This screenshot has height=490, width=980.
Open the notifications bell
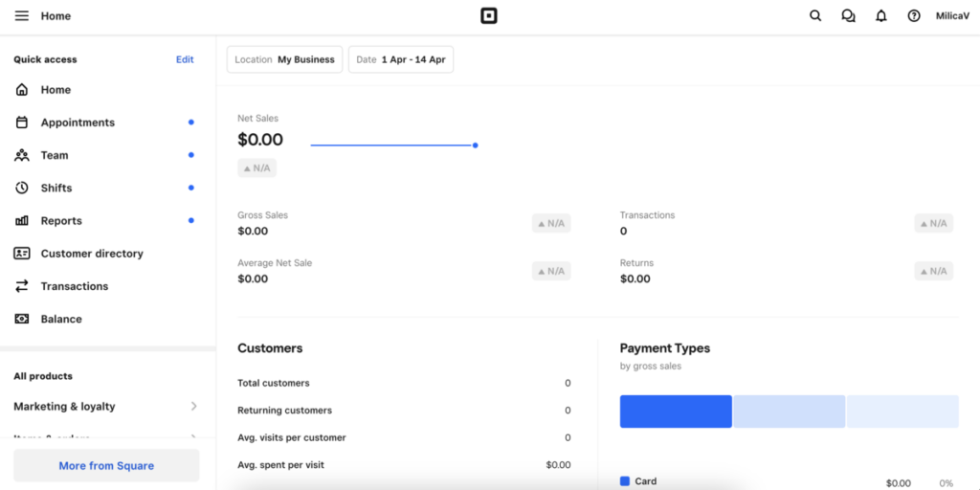(x=881, y=16)
